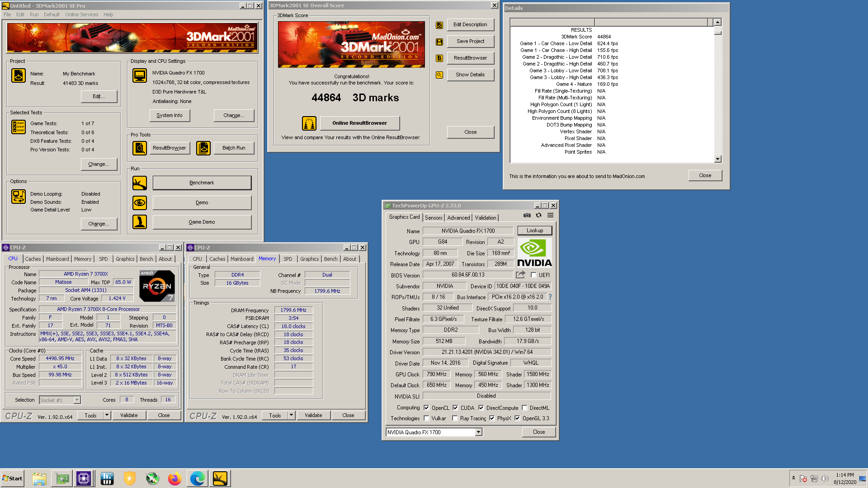Click the Show Details magnifier icon
The image size is (868, 488).
click(439, 75)
